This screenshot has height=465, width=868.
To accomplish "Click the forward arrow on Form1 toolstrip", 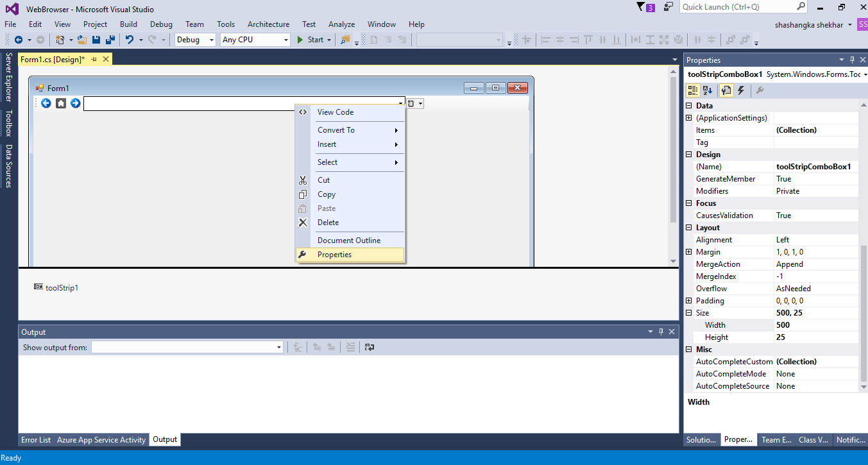I will tap(76, 103).
